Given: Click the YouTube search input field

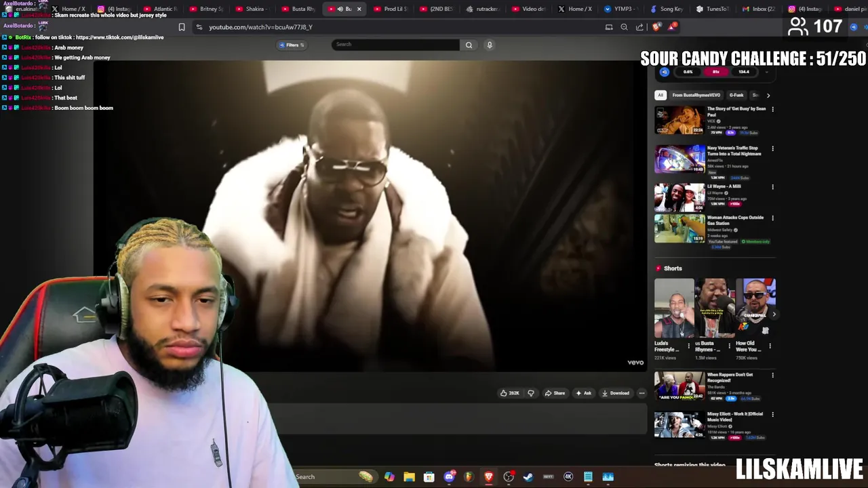Looking at the screenshot, I should [x=395, y=45].
